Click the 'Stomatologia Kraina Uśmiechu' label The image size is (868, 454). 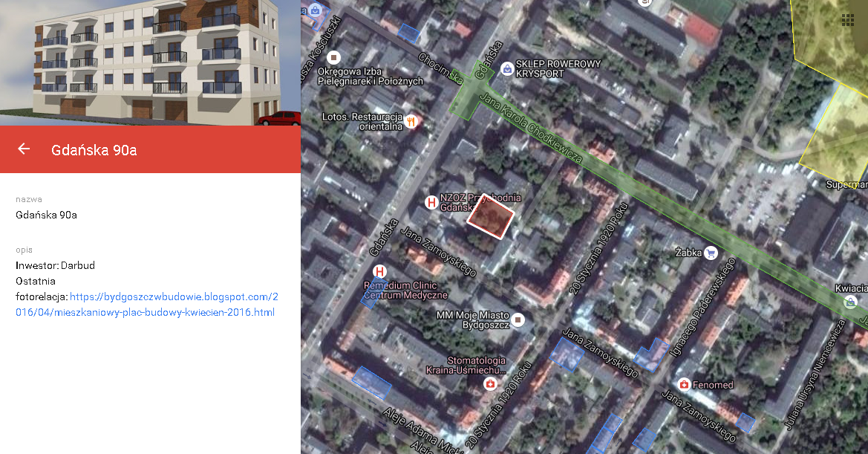466,366
